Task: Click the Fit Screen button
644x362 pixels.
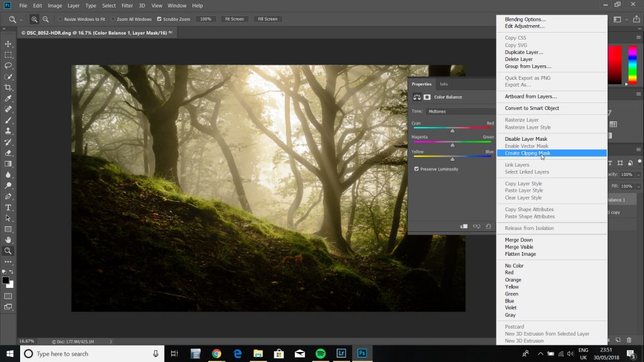Action: pos(234,19)
